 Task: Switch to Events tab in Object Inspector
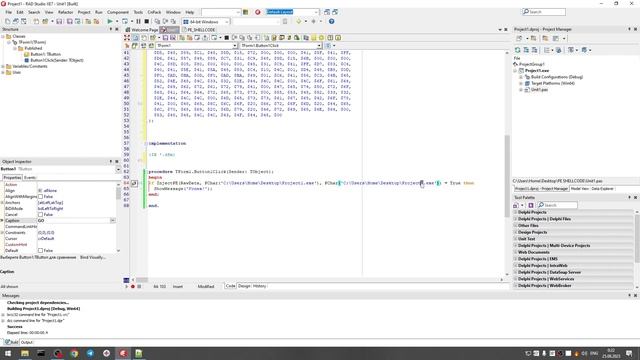pyautogui.click(x=30, y=178)
